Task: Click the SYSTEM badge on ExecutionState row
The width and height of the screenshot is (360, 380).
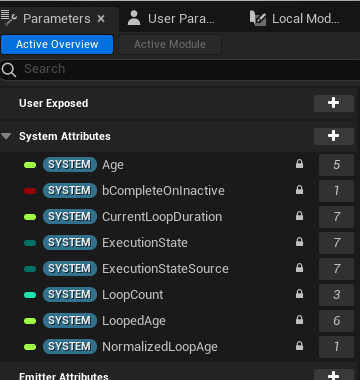Action: pos(70,243)
